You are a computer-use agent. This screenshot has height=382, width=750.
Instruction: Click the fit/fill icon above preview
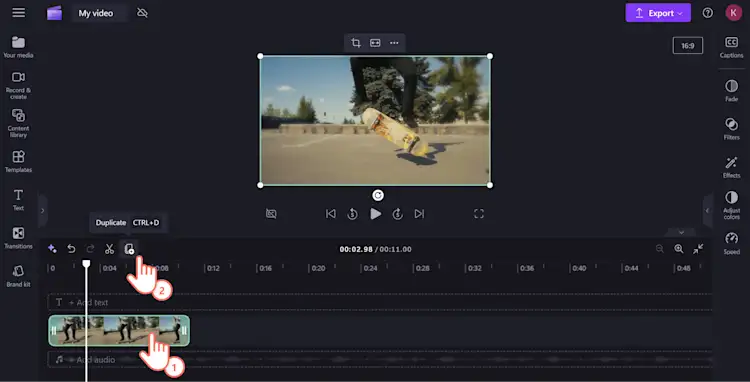tap(375, 43)
